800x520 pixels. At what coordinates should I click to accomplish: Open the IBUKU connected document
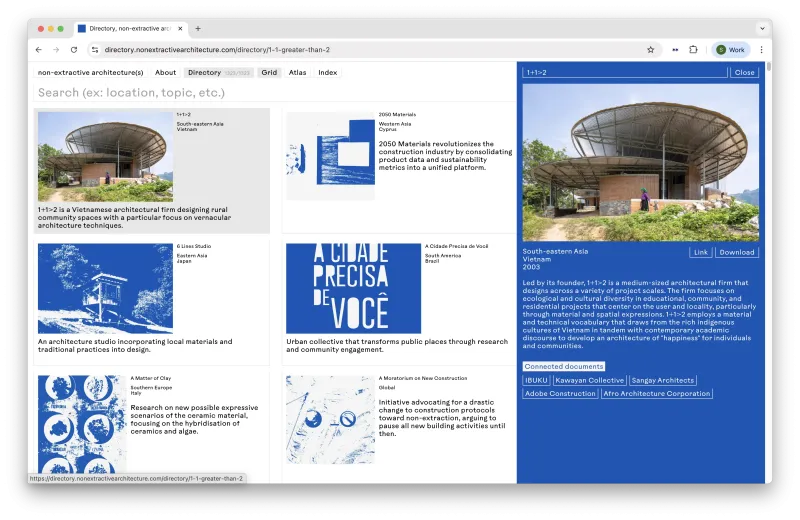click(536, 380)
